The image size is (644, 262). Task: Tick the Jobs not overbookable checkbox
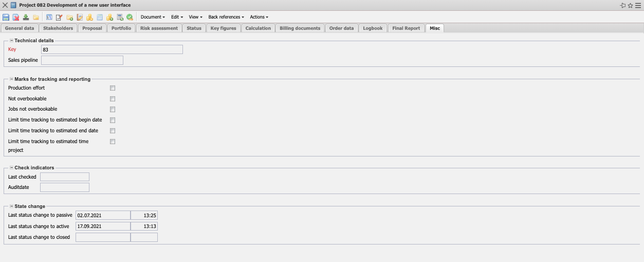[x=113, y=109]
